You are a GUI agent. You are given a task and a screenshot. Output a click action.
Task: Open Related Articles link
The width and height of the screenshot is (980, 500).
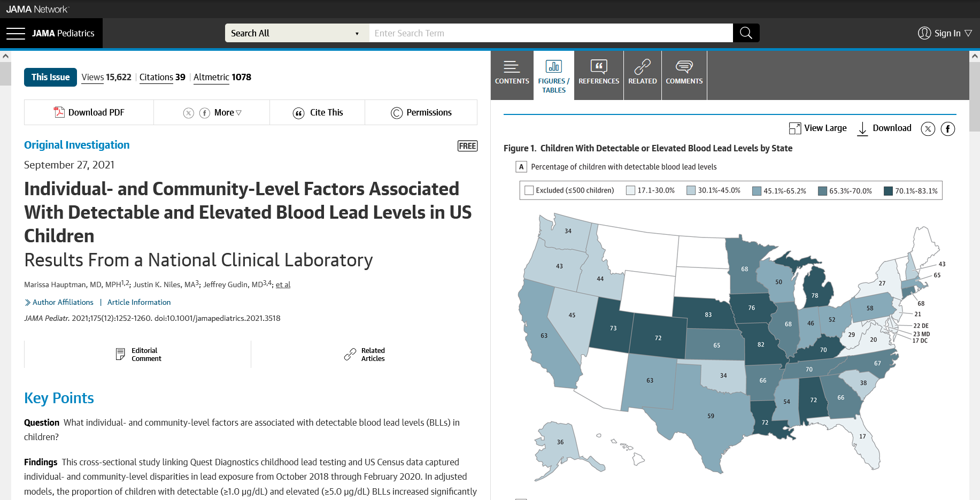point(364,355)
